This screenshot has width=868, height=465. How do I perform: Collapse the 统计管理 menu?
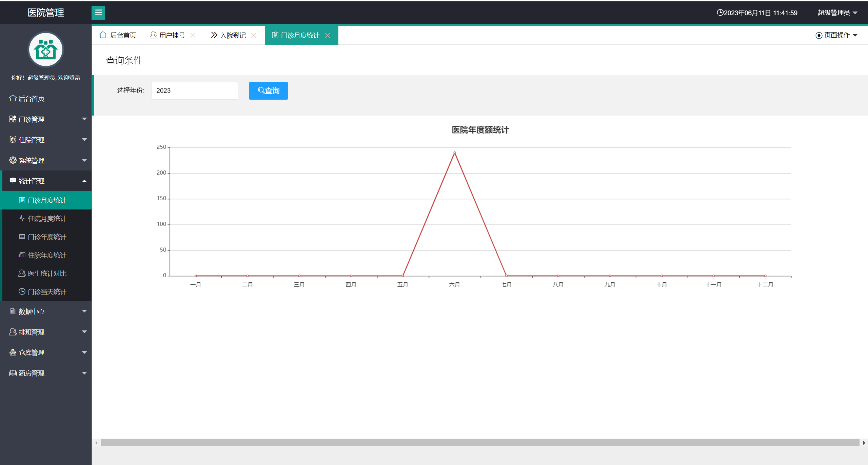tap(46, 181)
